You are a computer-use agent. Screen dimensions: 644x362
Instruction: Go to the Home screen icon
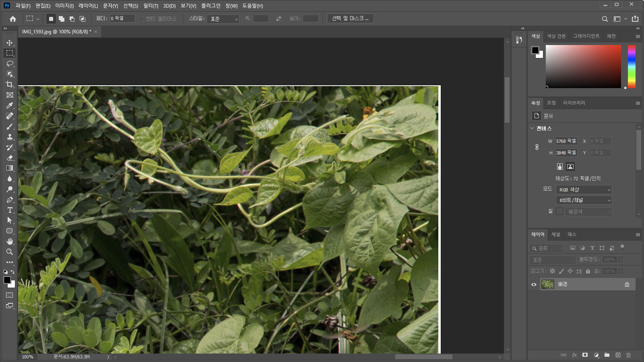[x=13, y=19]
